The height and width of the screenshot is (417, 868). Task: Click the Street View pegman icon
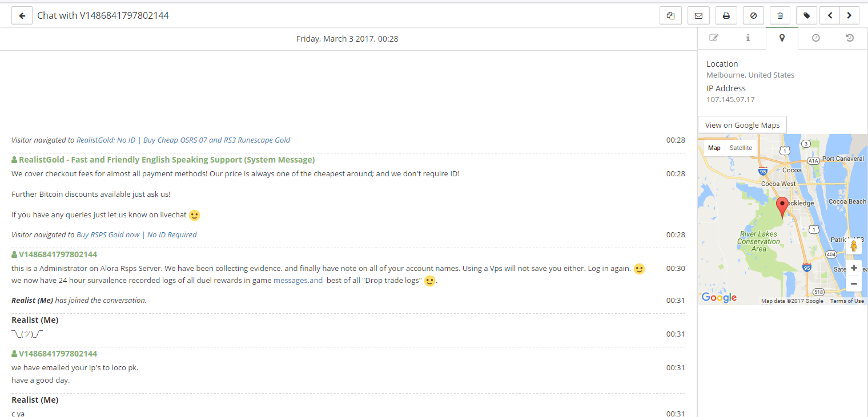pos(854,246)
